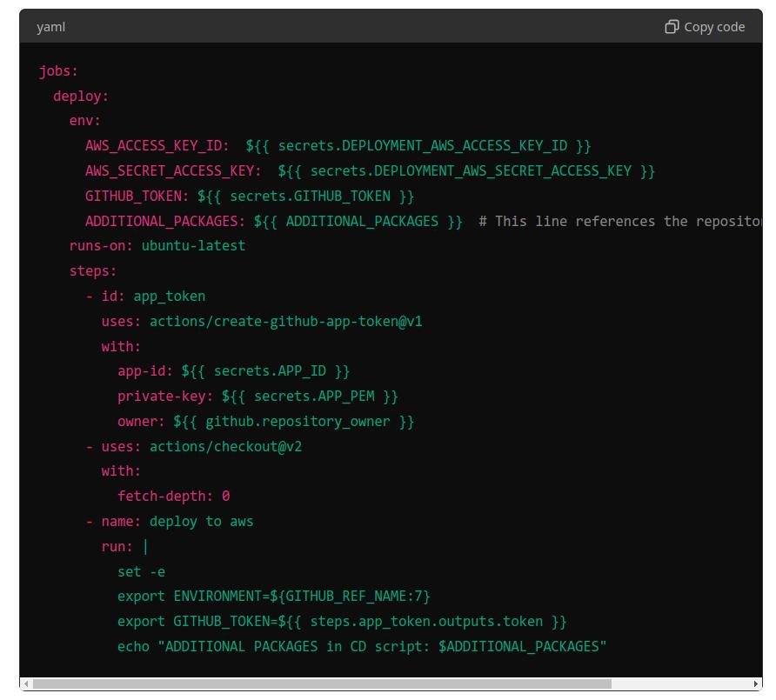The height and width of the screenshot is (700, 776).
Task: Click the scrollbar left arrow
Action: [26, 683]
